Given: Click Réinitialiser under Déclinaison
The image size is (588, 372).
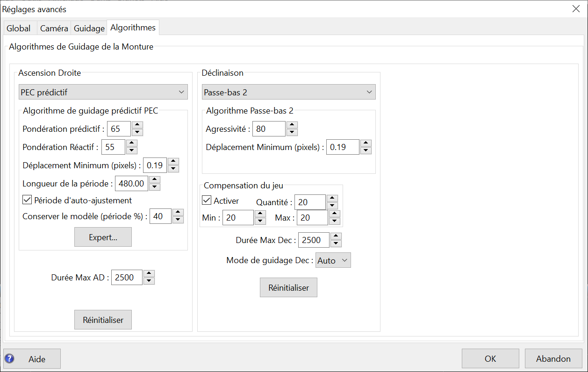Looking at the screenshot, I should 289,287.
